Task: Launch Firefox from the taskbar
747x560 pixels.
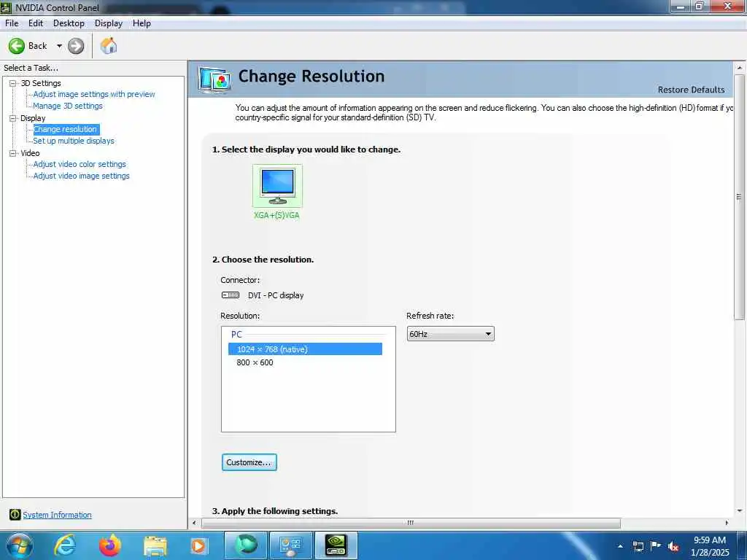Action: pos(110,545)
